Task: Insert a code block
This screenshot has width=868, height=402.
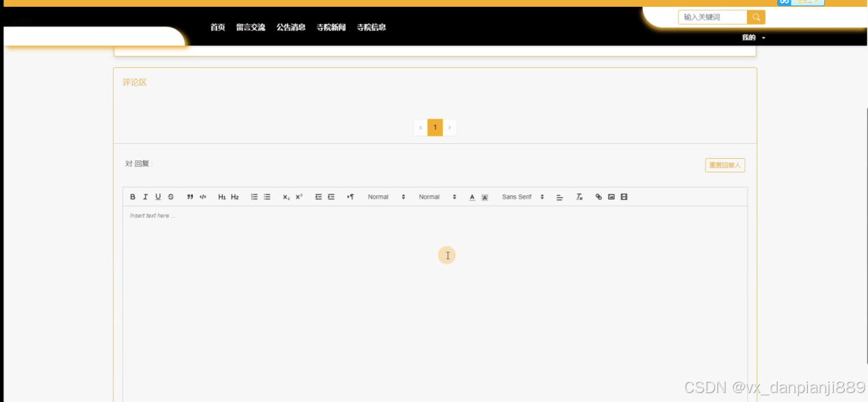Action: (203, 197)
